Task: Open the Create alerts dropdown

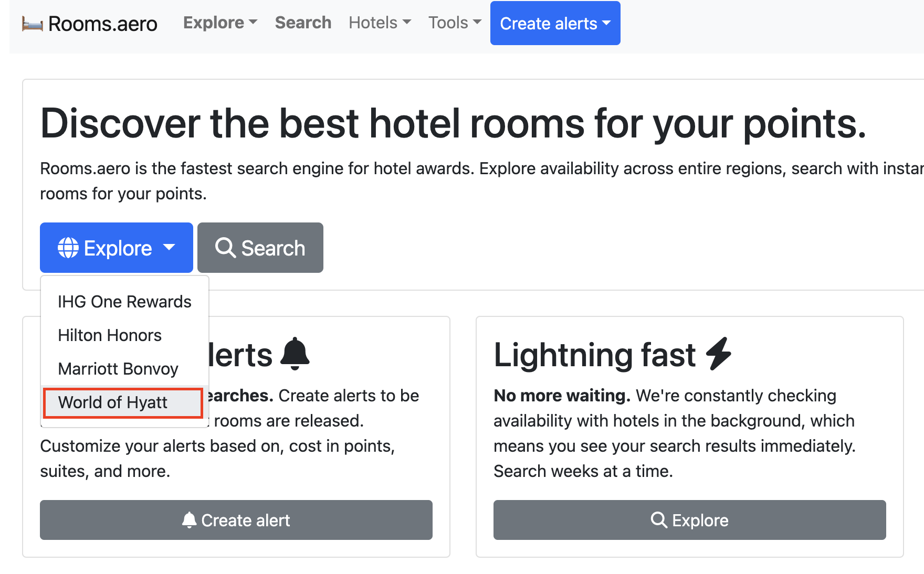Action: point(555,23)
